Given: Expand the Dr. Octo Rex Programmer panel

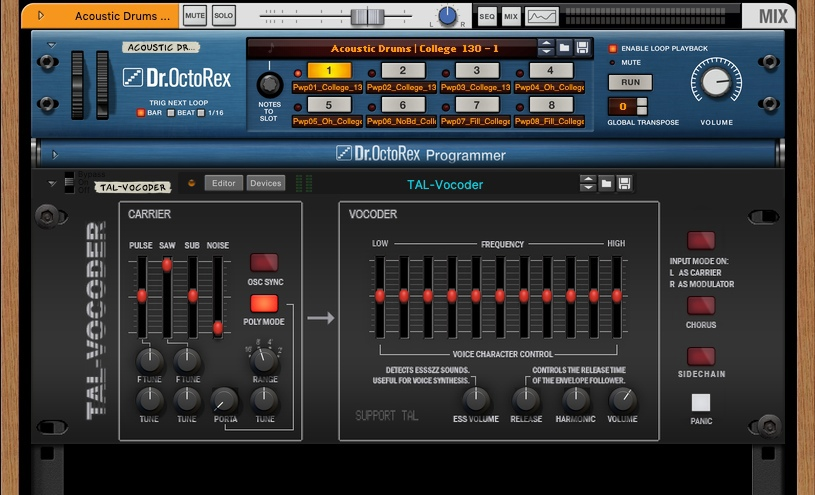Looking at the screenshot, I should point(55,154).
